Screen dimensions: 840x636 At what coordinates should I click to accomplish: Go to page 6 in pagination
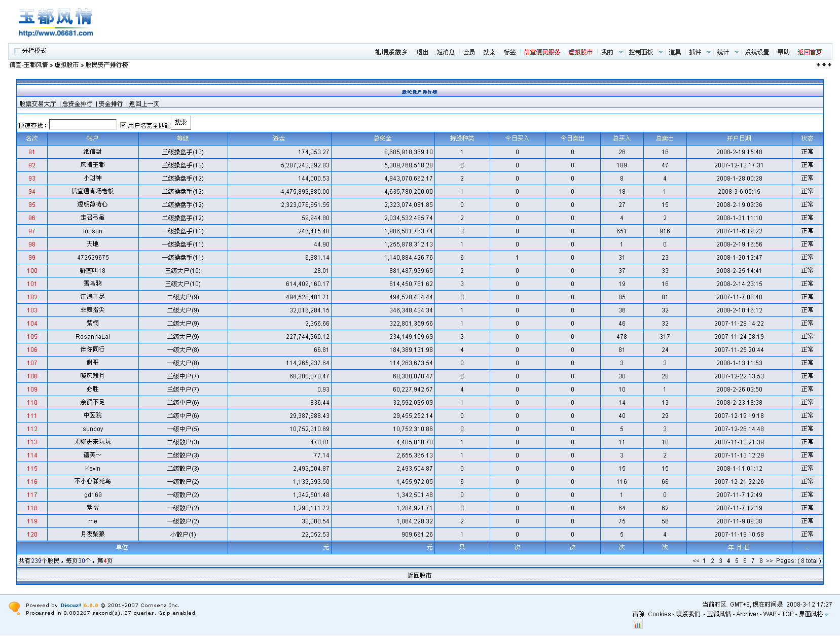(745, 561)
